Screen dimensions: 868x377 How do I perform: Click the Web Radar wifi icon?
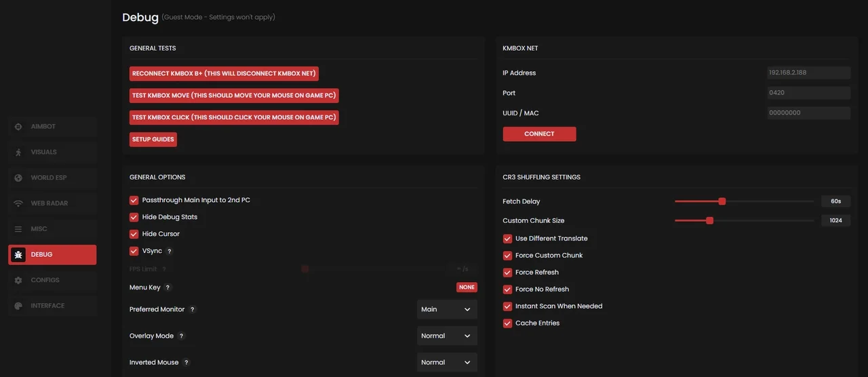18,203
